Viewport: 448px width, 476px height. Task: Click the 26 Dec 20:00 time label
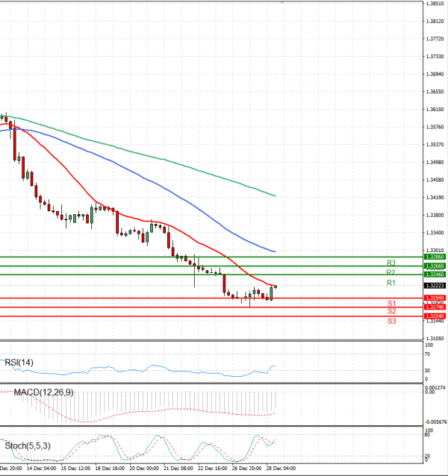coord(246,469)
